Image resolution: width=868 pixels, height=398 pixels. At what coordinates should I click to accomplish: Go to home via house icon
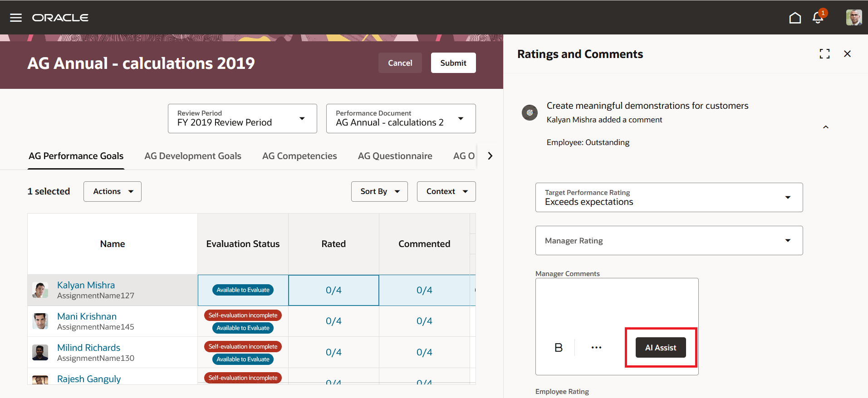coord(795,18)
